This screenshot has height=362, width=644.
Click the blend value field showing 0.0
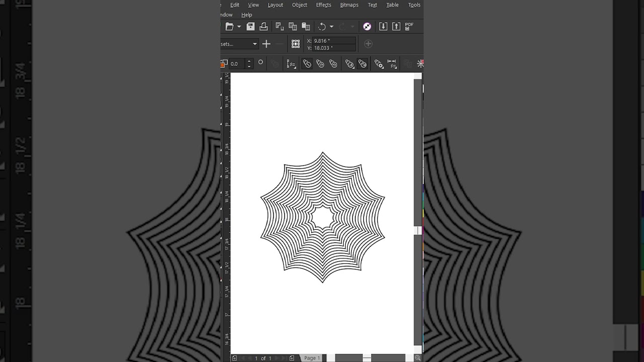pos(236,64)
